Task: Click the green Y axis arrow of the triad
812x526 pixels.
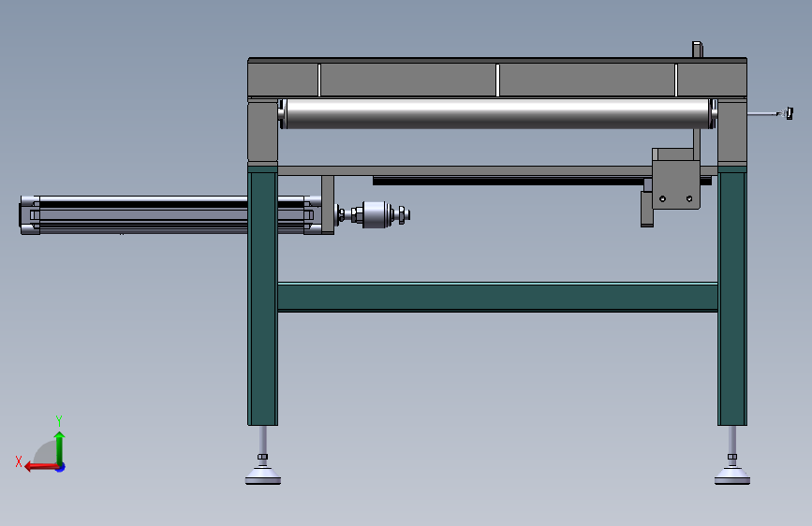Action: click(60, 448)
